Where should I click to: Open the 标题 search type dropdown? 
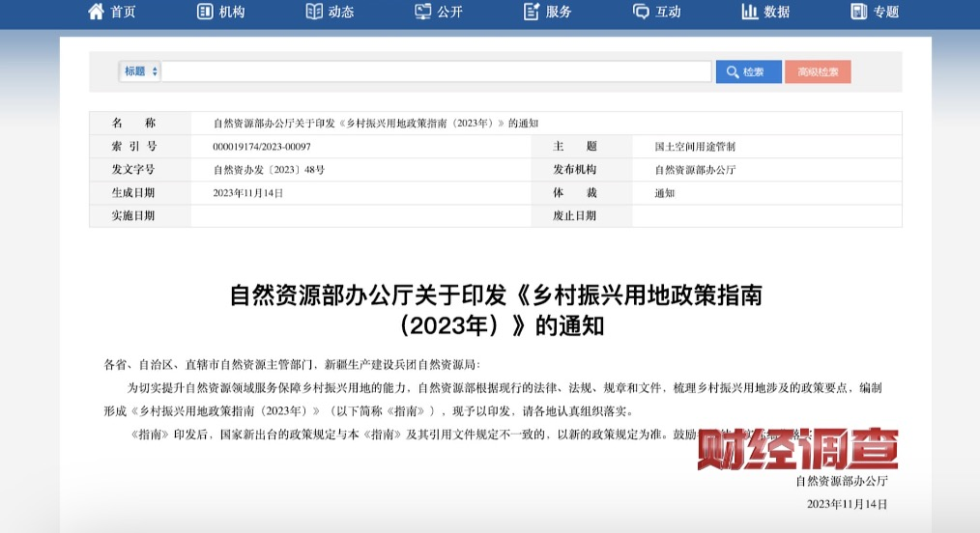tap(140, 71)
